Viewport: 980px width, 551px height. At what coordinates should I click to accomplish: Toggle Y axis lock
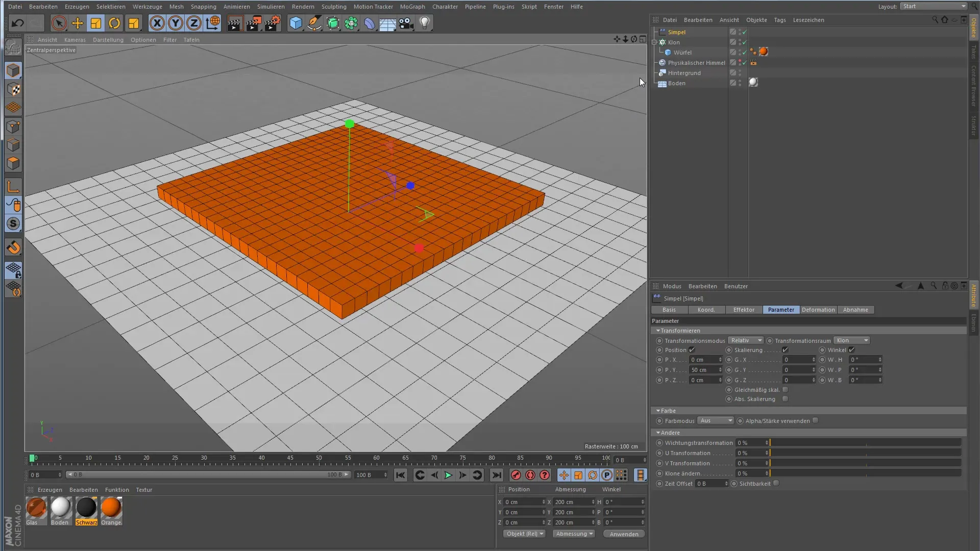click(x=176, y=23)
